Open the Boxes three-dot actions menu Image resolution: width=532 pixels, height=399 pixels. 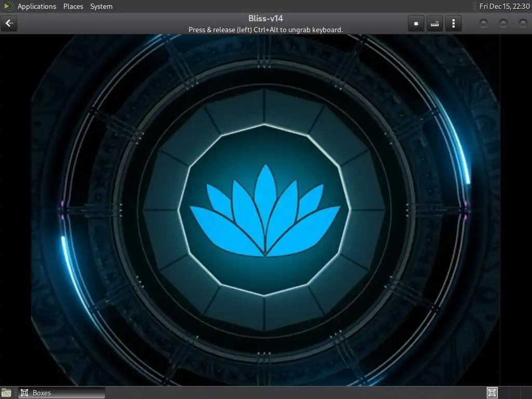(453, 23)
